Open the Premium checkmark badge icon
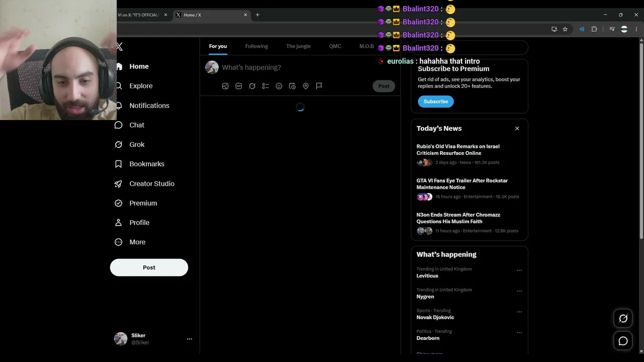 119,203
